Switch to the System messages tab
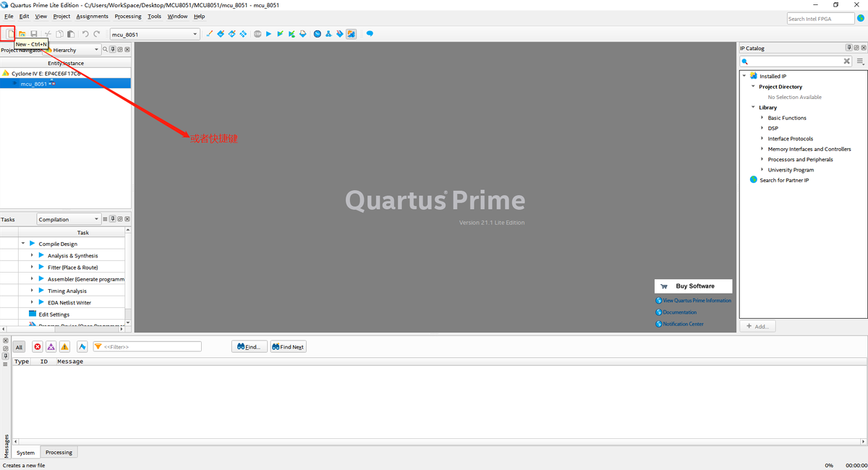This screenshot has height=470, width=868. (x=26, y=453)
